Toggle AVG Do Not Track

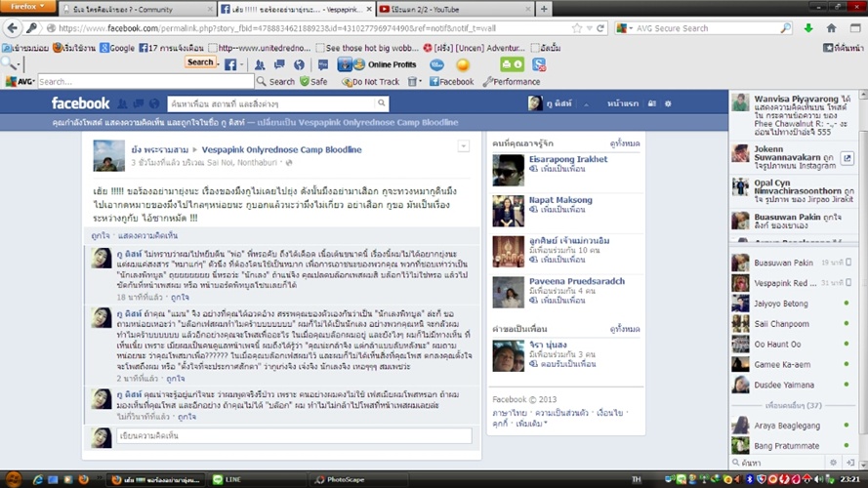370,81
